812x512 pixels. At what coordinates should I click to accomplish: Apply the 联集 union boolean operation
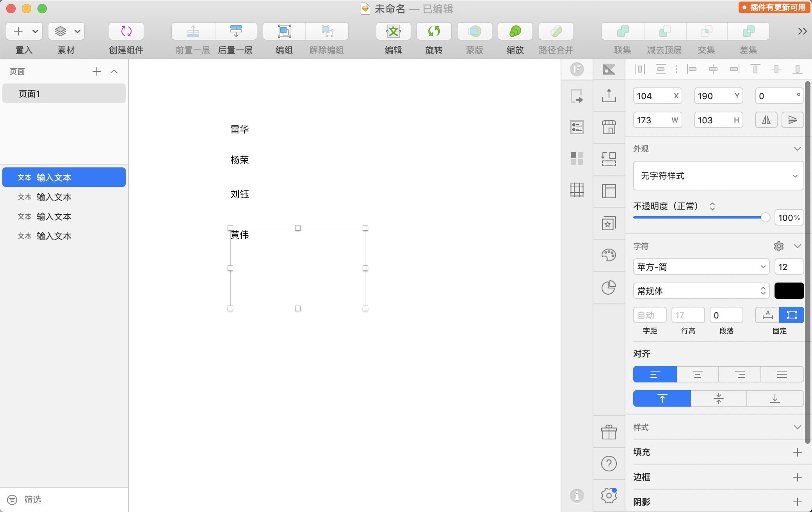[x=623, y=31]
